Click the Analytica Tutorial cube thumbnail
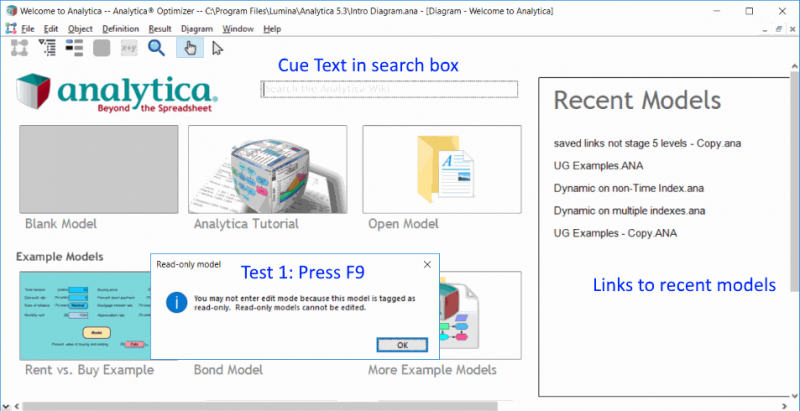 [x=268, y=169]
